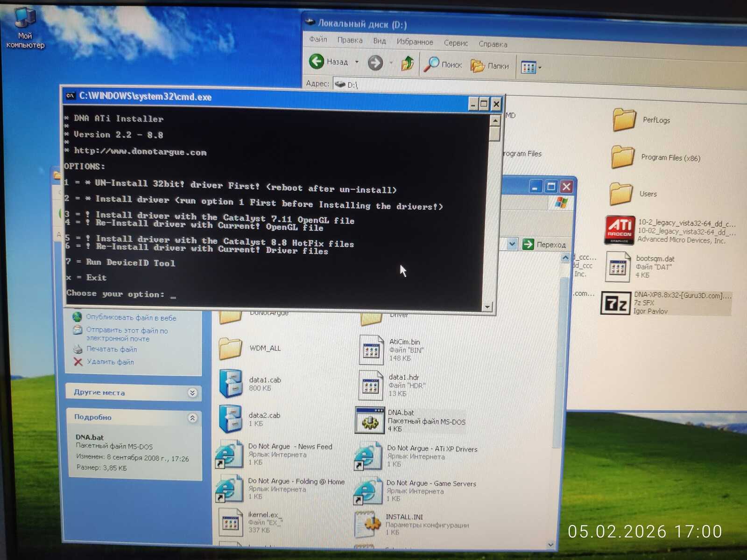This screenshot has width=747, height=560.
Task: Click the cmd scrollbar down arrow
Action: pos(487,306)
